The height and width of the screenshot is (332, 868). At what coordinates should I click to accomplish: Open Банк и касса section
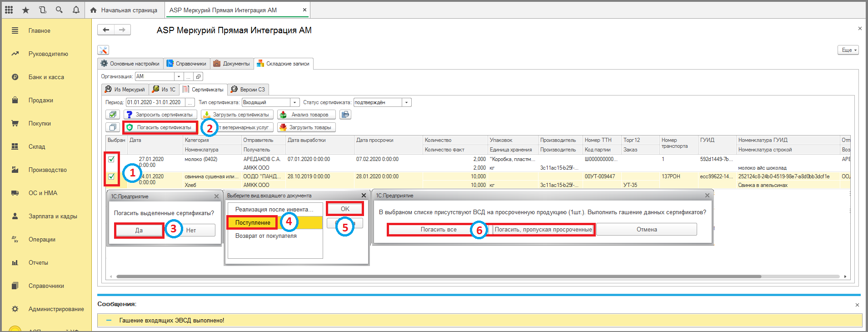coord(46,77)
